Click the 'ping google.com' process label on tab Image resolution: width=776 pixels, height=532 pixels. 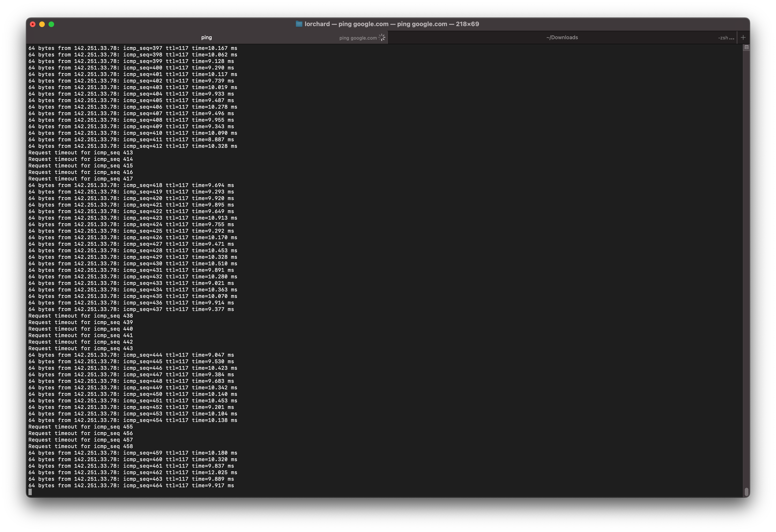click(x=358, y=38)
